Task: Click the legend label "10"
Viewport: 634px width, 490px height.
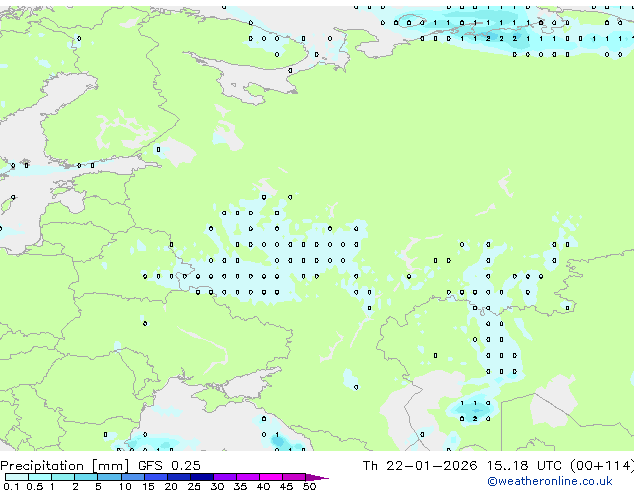Action: (x=125, y=486)
